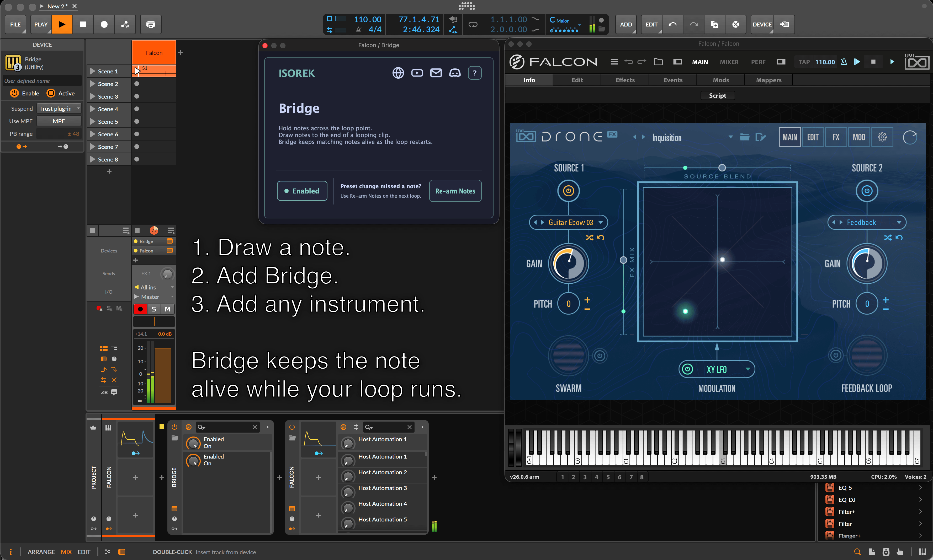The width and height of the screenshot is (933, 560).
Task: Open XY LFO modulation type dropdown
Action: point(748,369)
